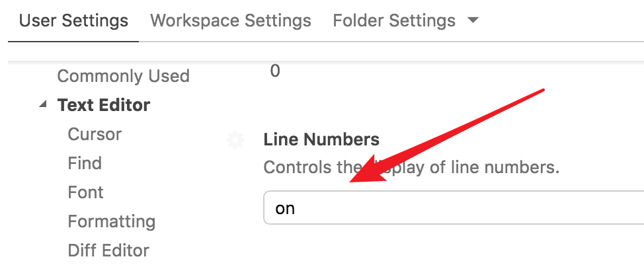Select the Text Editor category label

coord(104,105)
